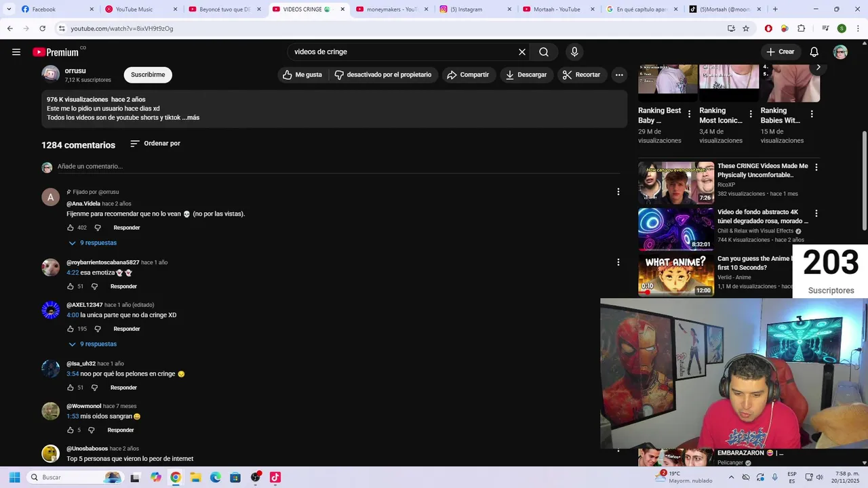Viewport: 868px width, 488px height.
Task: Open a new Chrome tab
Action: click(775, 9)
